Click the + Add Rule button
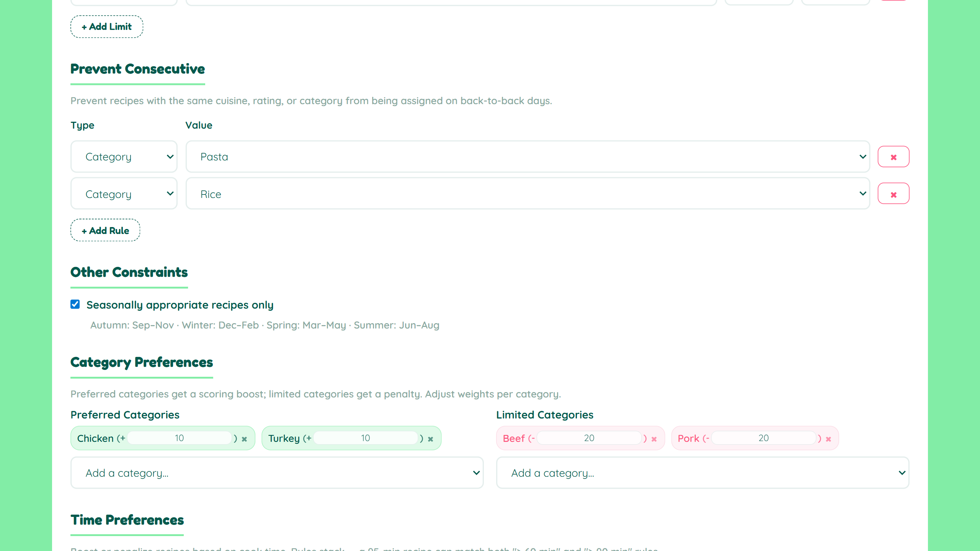This screenshot has width=980, height=551. pyautogui.click(x=105, y=230)
